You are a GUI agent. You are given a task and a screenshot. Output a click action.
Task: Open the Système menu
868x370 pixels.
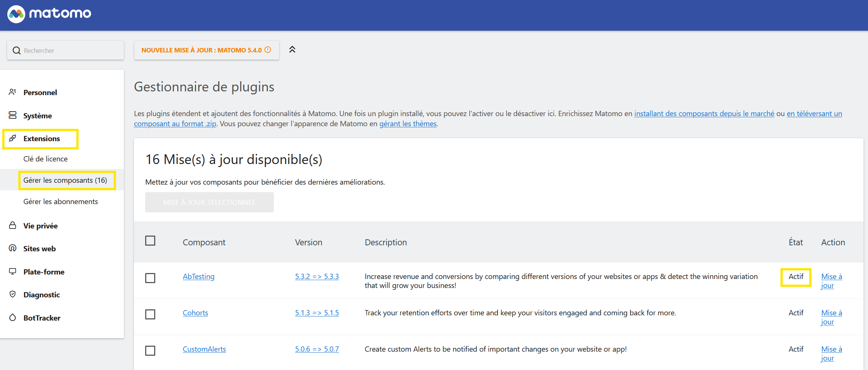click(37, 116)
